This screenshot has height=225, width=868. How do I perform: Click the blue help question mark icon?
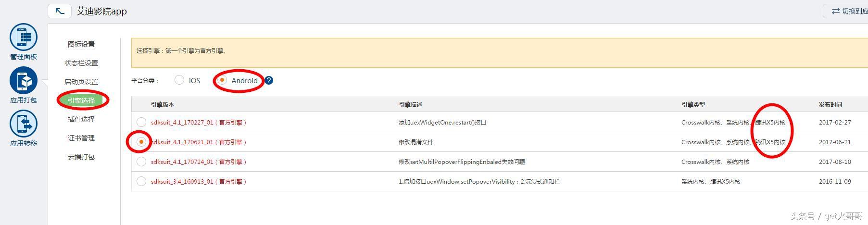pos(269,80)
